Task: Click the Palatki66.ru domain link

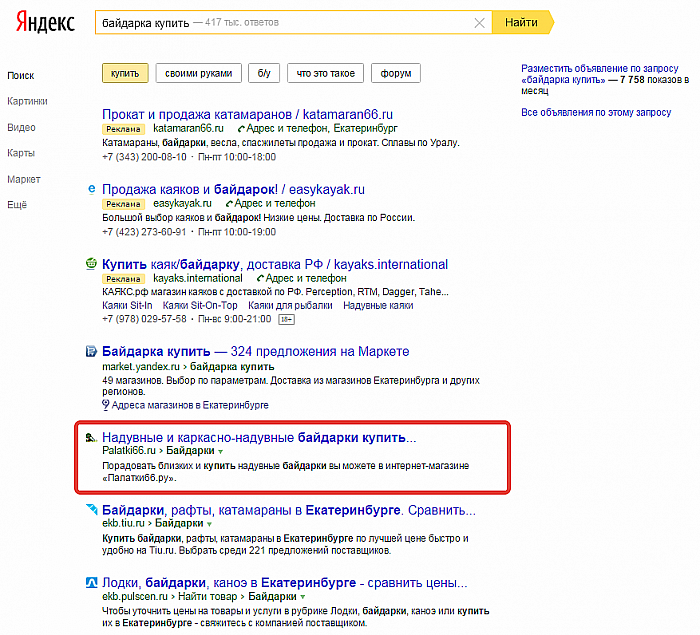Action: pyautogui.click(x=129, y=451)
